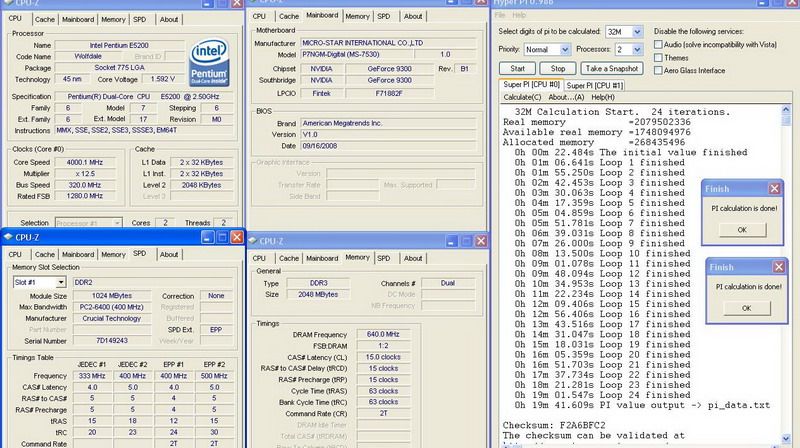Minimize the CPU-Z Memory window
This screenshot has height=448, width=800.
click(451, 241)
